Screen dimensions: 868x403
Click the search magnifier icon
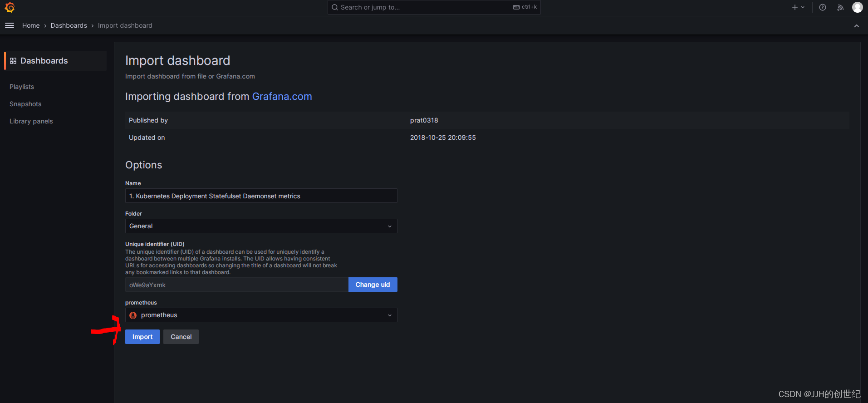(335, 7)
